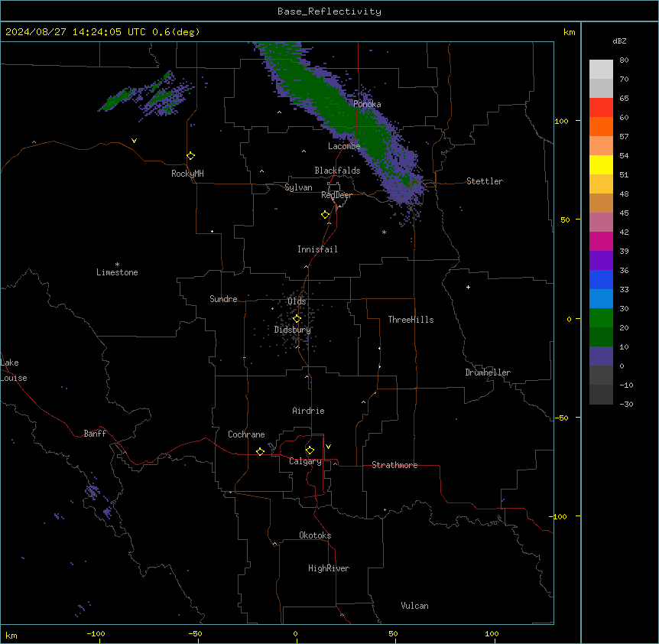This screenshot has height=644, width=659.
Task: Click the Lake Louise label
Action: (x=14, y=370)
